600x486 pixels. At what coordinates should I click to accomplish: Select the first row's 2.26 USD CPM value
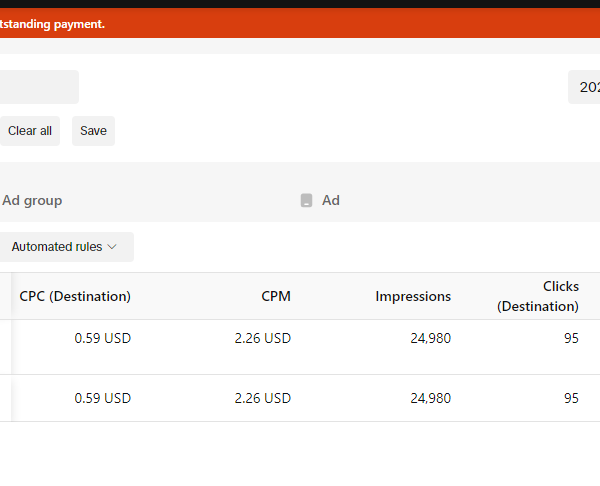pyautogui.click(x=262, y=338)
